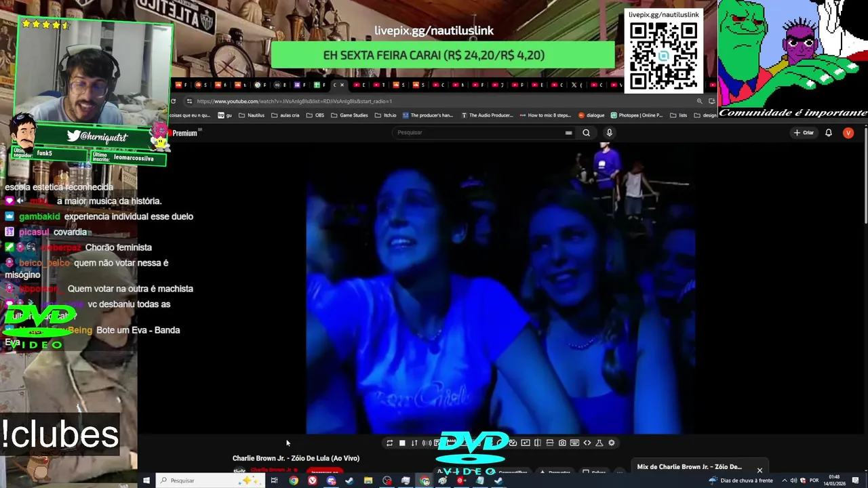Show hidden system tray icons chevron
The height and width of the screenshot is (488, 868).
[x=785, y=481]
